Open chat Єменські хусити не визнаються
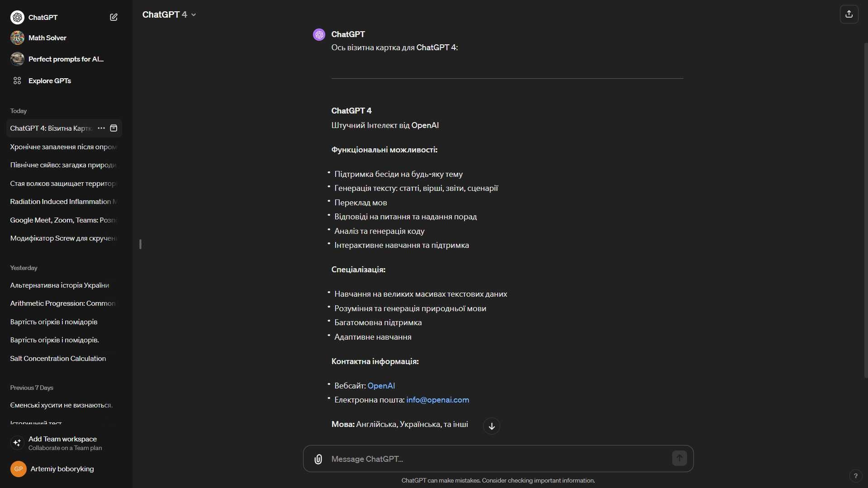The width and height of the screenshot is (868, 488). pos(64,405)
